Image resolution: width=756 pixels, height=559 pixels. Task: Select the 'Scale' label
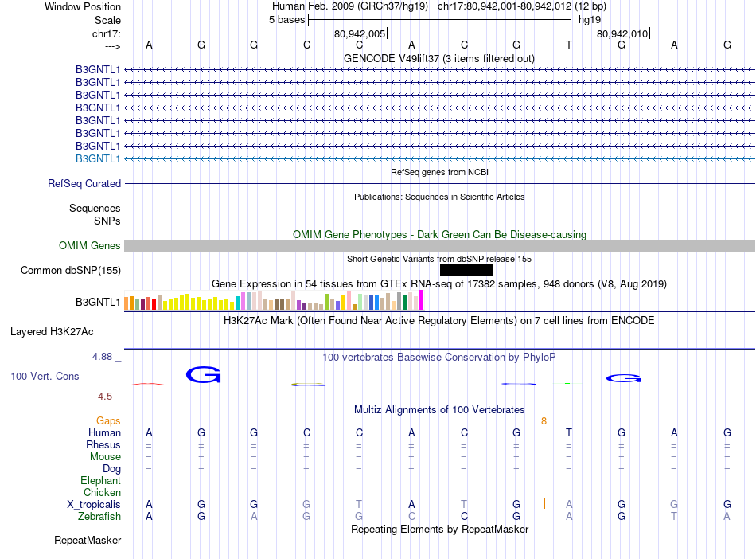coord(107,20)
